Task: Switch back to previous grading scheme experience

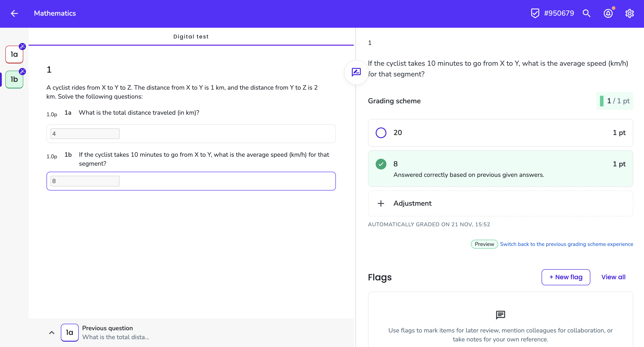Action: point(566,244)
